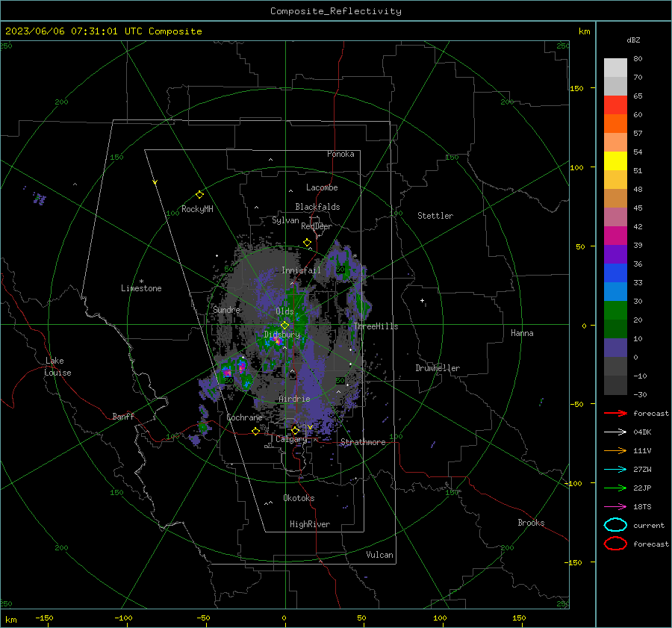Click the Lake Louise label
672x628 pixels.
coord(57,367)
